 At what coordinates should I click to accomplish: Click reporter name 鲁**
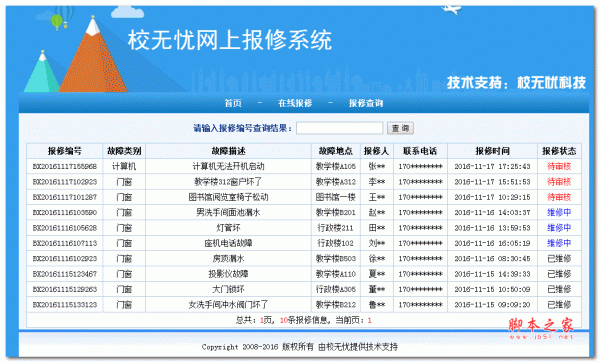click(377, 304)
